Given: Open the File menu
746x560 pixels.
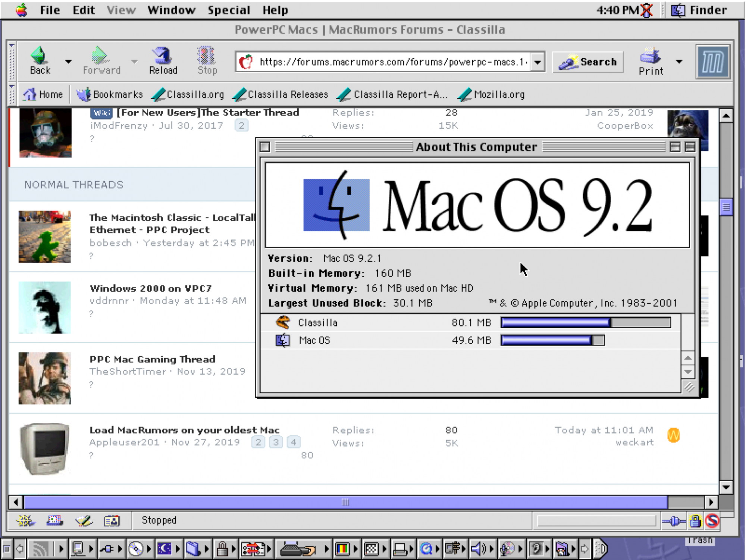Looking at the screenshot, I should tap(50, 10).
